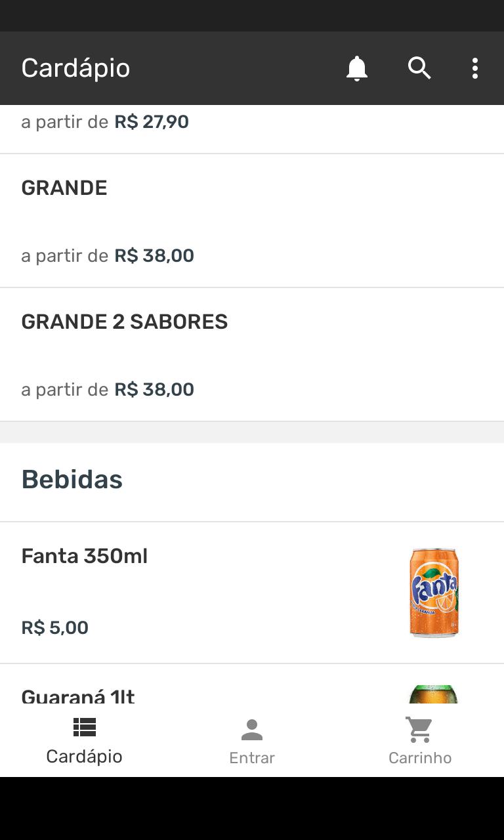
Task: Tap the R$ 27,90 starting price item
Action: [152, 122]
